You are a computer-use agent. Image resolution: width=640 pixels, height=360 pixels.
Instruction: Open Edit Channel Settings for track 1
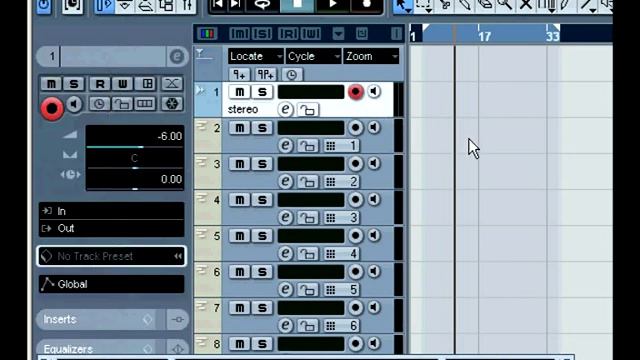coord(285,109)
